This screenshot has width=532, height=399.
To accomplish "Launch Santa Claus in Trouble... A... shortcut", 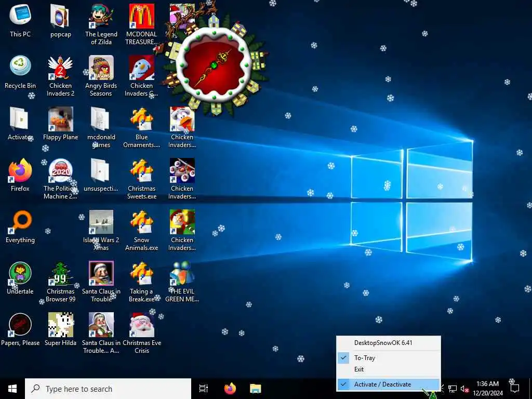I will tap(101, 333).
